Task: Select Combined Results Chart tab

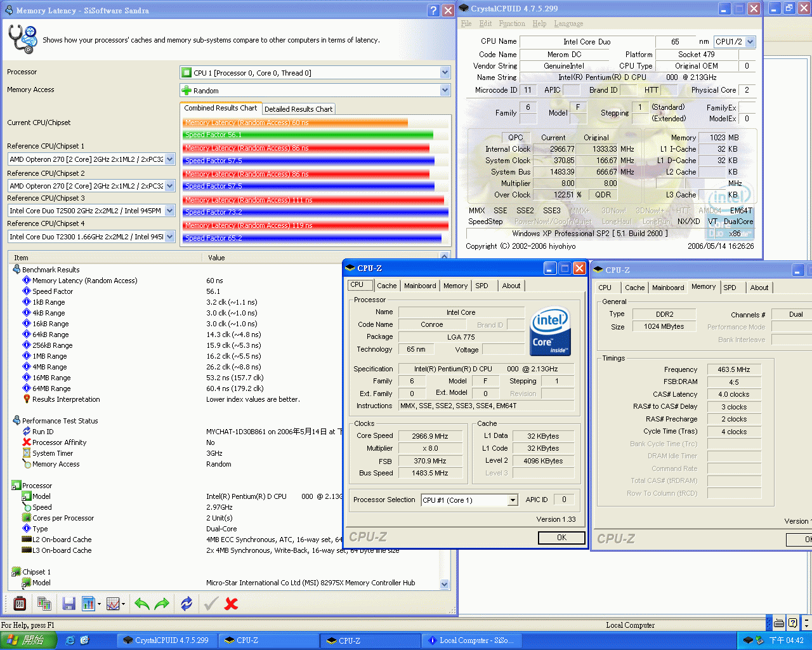Action: (220, 108)
